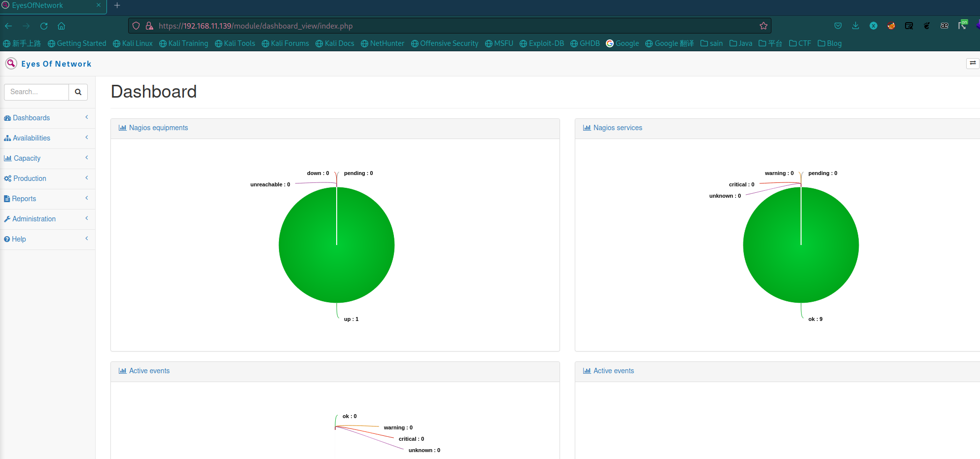This screenshot has width=980, height=459.
Task: Close the EyesOfNetwork browser tab
Action: coord(99,5)
